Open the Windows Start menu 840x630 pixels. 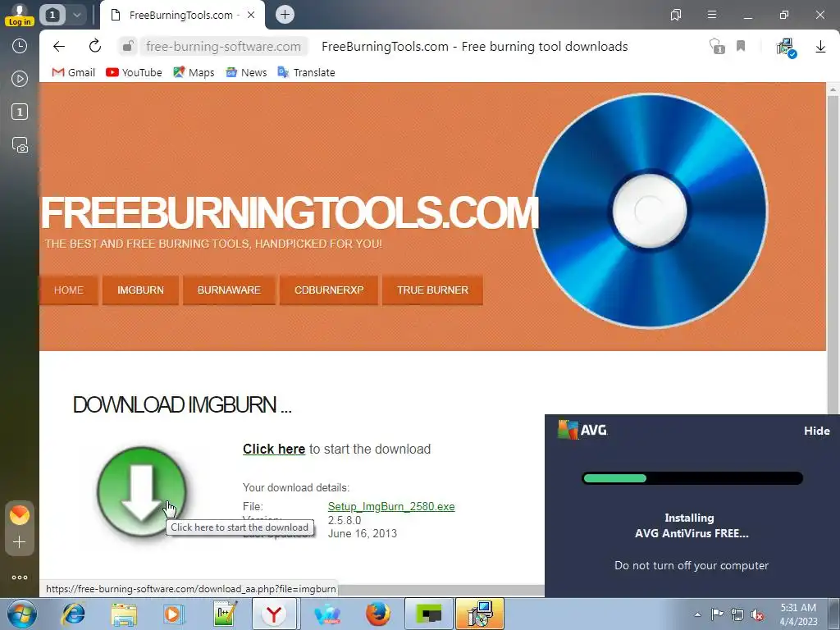(21, 614)
